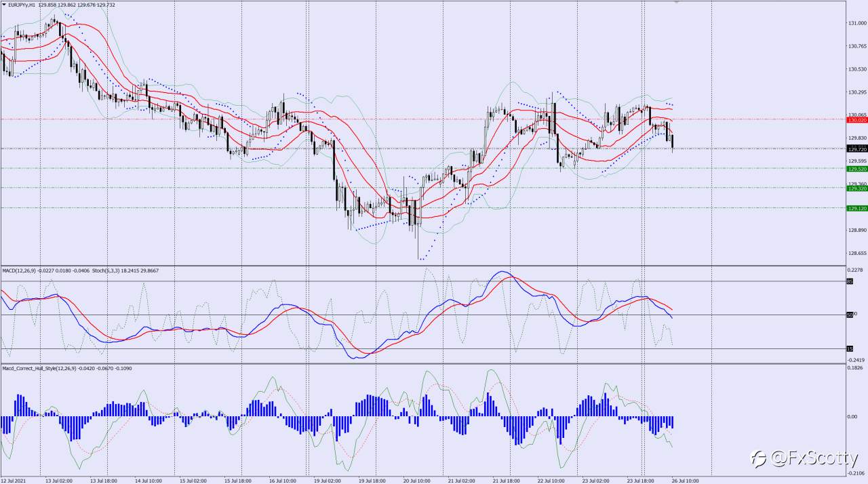Click the 130.765 price scale value
Image resolution: width=868 pixels, height=484 pixels.
857,46
